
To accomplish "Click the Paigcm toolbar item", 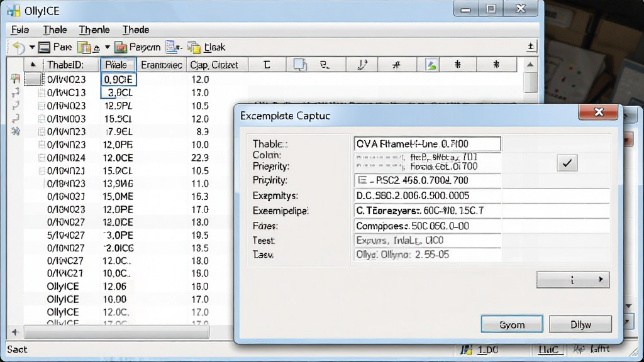I will click(138, 48).
